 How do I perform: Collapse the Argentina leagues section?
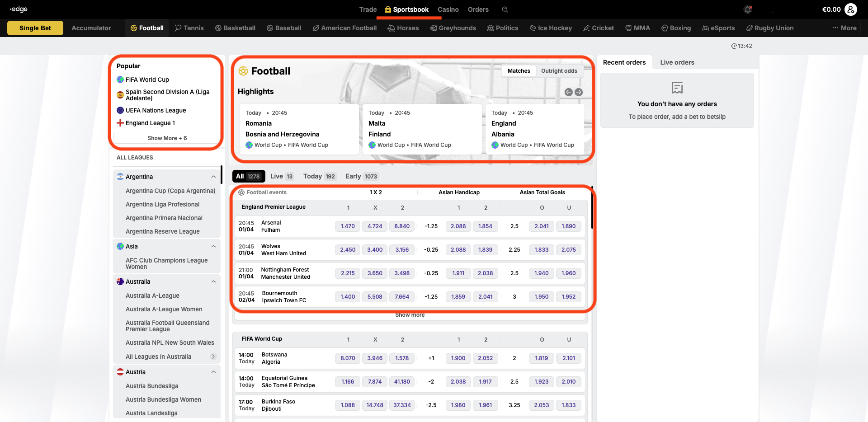tap(213, 177)
